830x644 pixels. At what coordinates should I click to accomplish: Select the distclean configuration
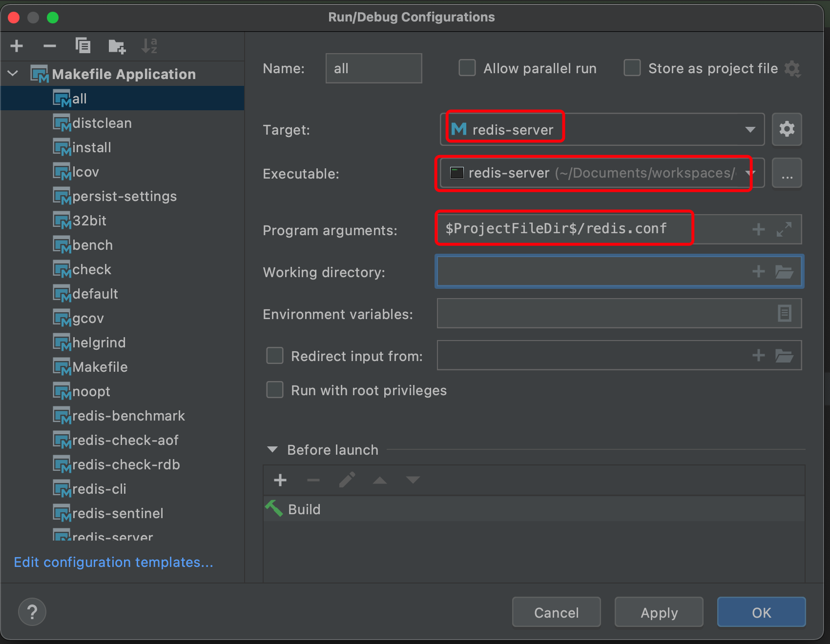click(123, 123)
